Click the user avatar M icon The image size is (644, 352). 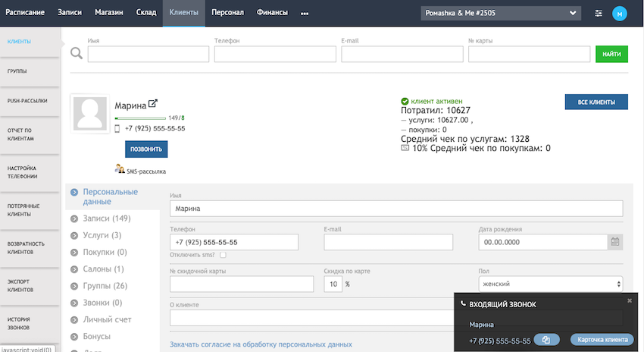620,13
